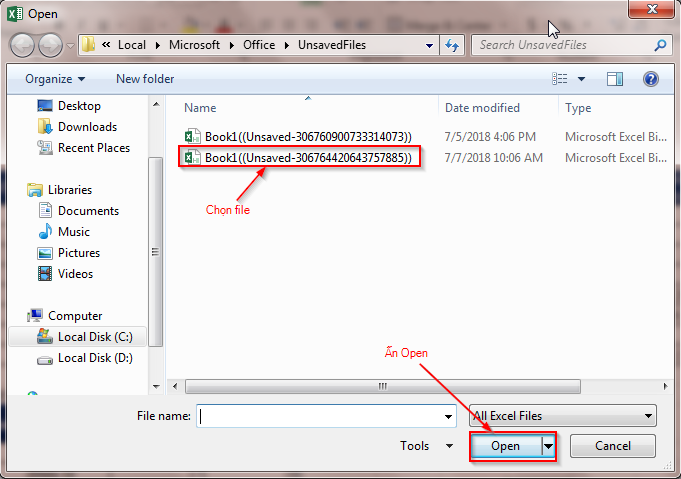The image size is (681, 479).
Task: Click the Cancel button
Action: pyautogui.click(x=612, y=446)
